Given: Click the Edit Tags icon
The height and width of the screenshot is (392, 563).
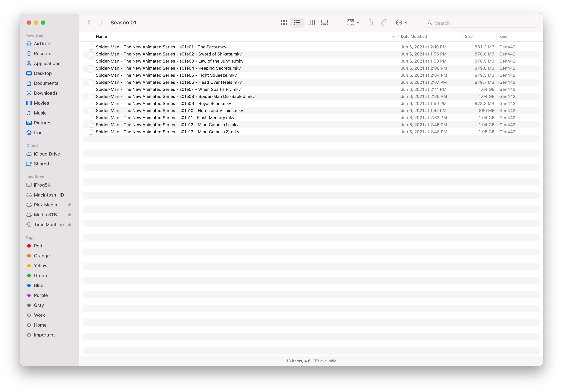Looking at the screenshot, I should 384,23.
